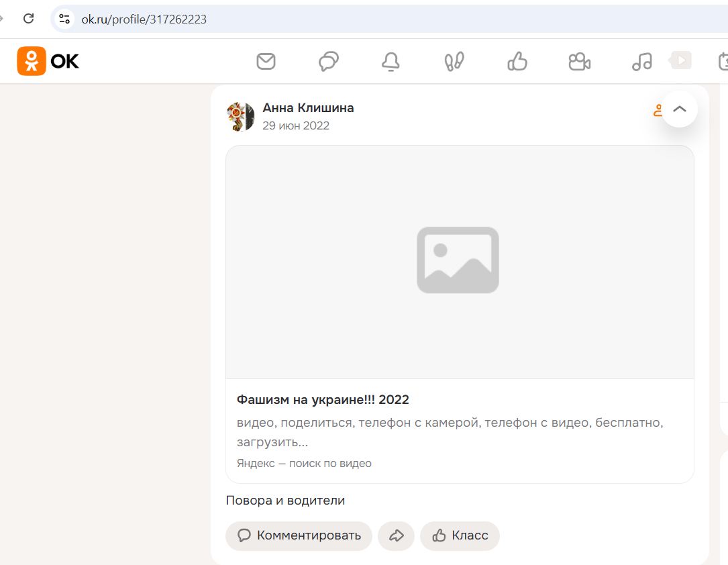728x565 pixels.
Task: Open the Яндекс — поиск по видео link
Action: pos(305,463)
